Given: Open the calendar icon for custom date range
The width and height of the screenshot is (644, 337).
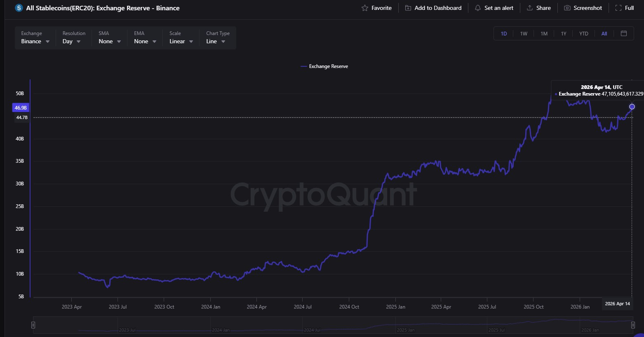Looking at the screenshot, I should tap(624, 33).
